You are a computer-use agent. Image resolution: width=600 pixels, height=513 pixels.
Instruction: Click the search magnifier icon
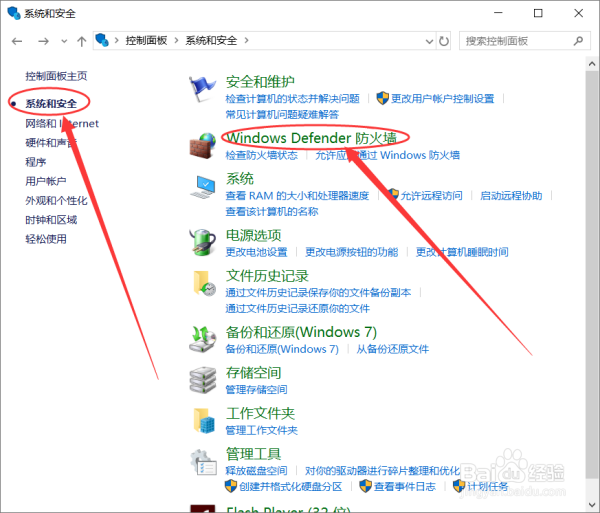[578, 41]
